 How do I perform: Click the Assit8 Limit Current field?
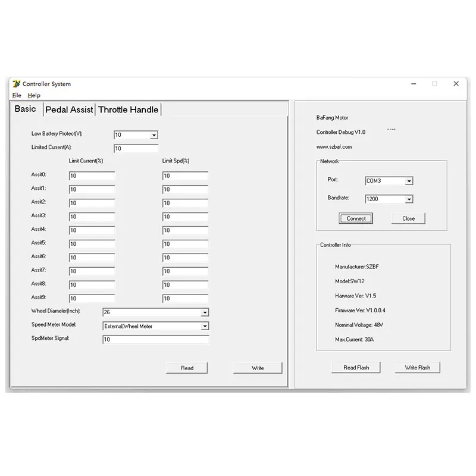pyautogui.click(x=92, y=285)
